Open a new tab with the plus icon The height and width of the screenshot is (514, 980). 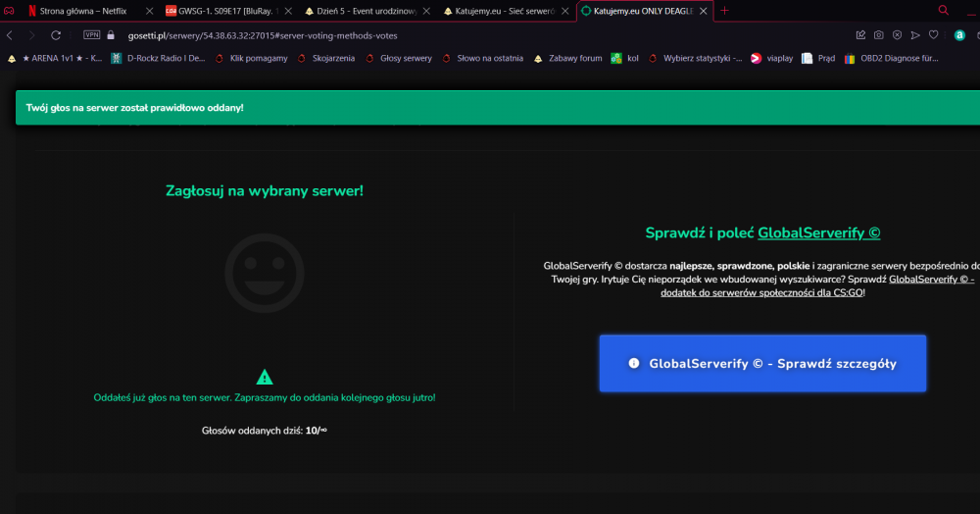[x=724, y=11]
